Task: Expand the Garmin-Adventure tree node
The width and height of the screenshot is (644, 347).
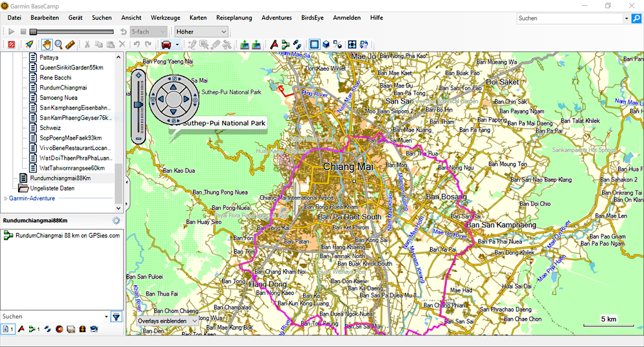Action: 6,198
